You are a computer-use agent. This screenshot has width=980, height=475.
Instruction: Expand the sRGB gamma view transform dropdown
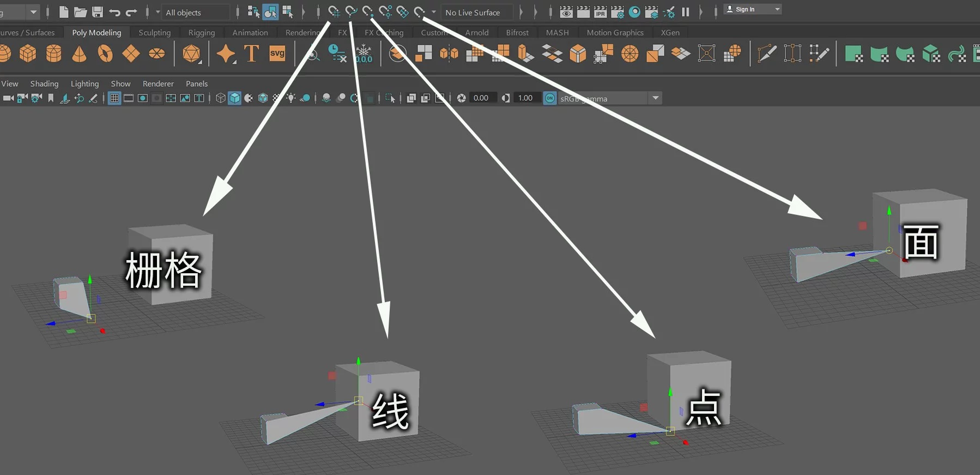(656, 98)
